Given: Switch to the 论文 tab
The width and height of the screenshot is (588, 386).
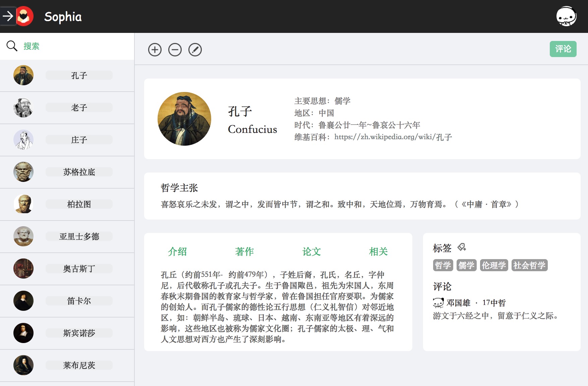Looking at the screenshot, I should (311, 252).
